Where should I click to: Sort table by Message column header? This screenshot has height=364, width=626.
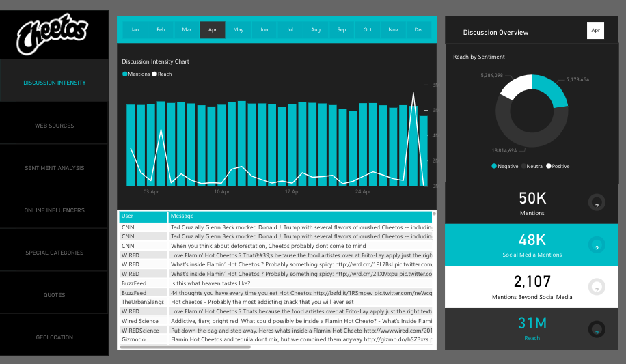pos(300,216)
